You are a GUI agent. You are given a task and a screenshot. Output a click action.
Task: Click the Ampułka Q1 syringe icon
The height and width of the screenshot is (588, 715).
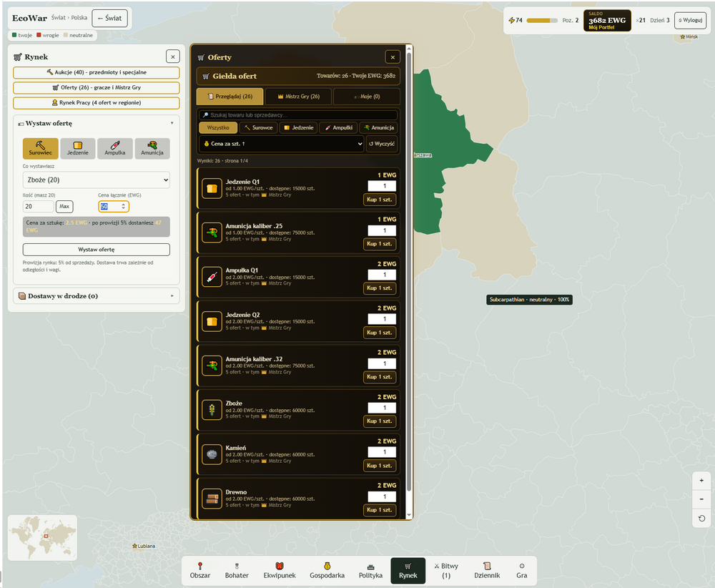click(212, 277)
